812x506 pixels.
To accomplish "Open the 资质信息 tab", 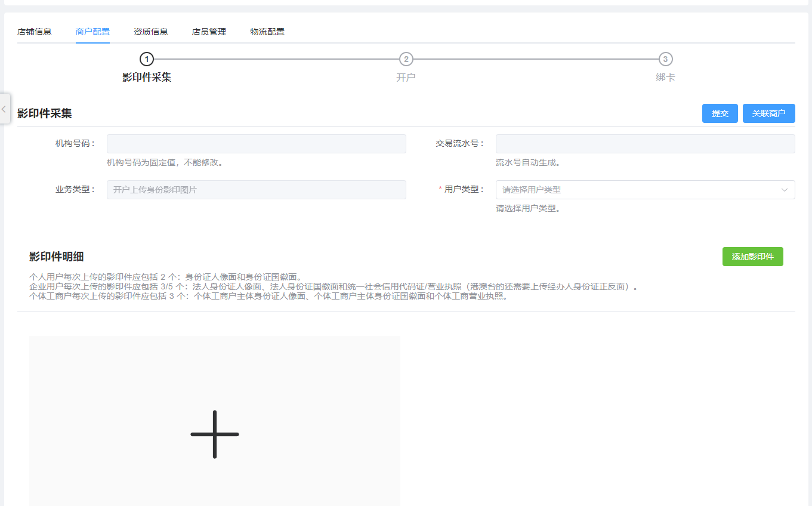I will click(151, 32).
